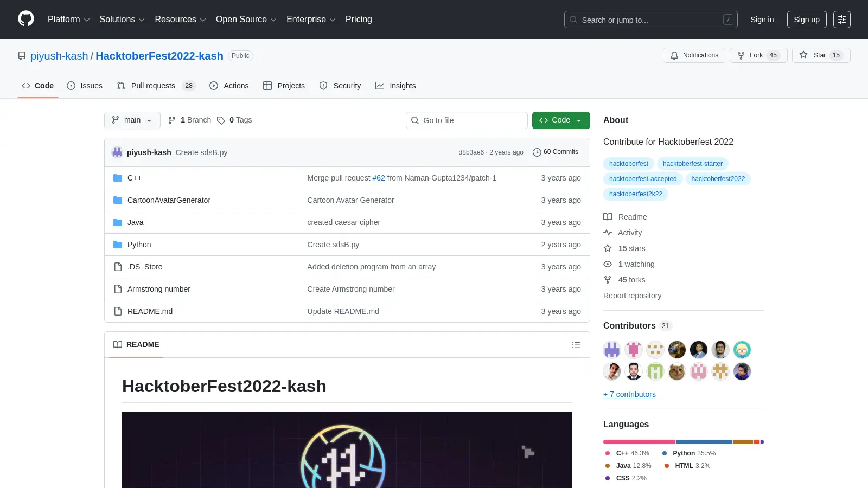Click the tag icon next to 0 Tags
Viewport: 868px width, 488px height.
[221, 120]
